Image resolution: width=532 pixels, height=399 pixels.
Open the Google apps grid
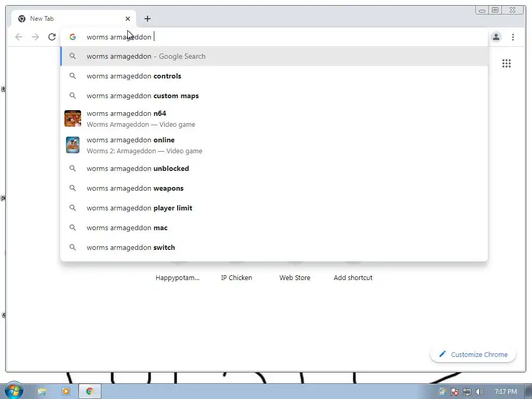507,63
